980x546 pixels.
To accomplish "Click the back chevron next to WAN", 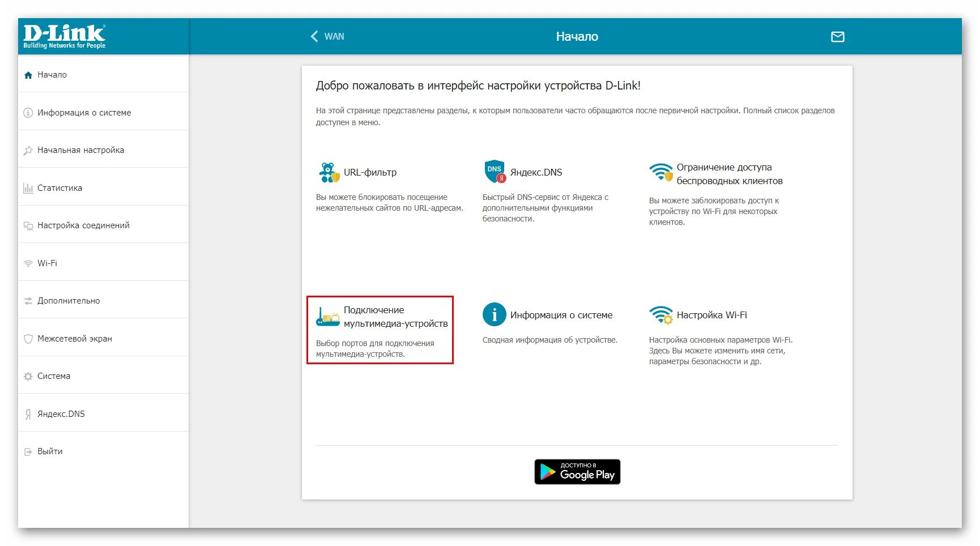I will click(x=314, y=36).
